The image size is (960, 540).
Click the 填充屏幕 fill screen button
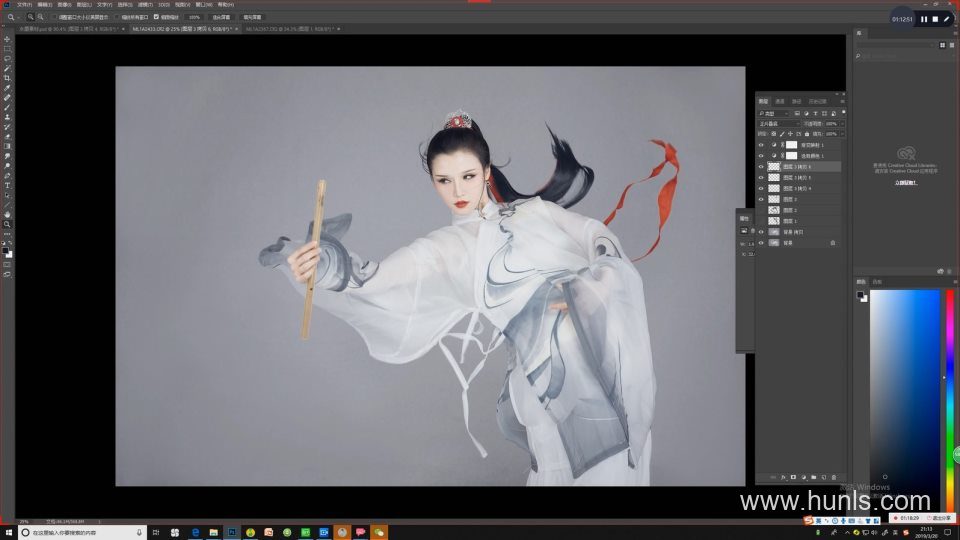[252, 17]
